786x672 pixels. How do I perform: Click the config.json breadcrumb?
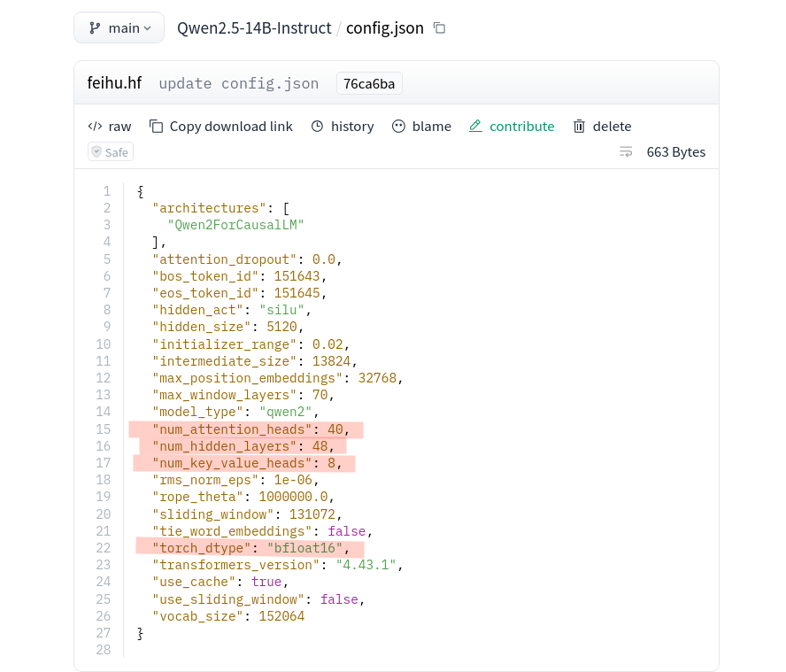pyautogui.click(x=385, y=28)
